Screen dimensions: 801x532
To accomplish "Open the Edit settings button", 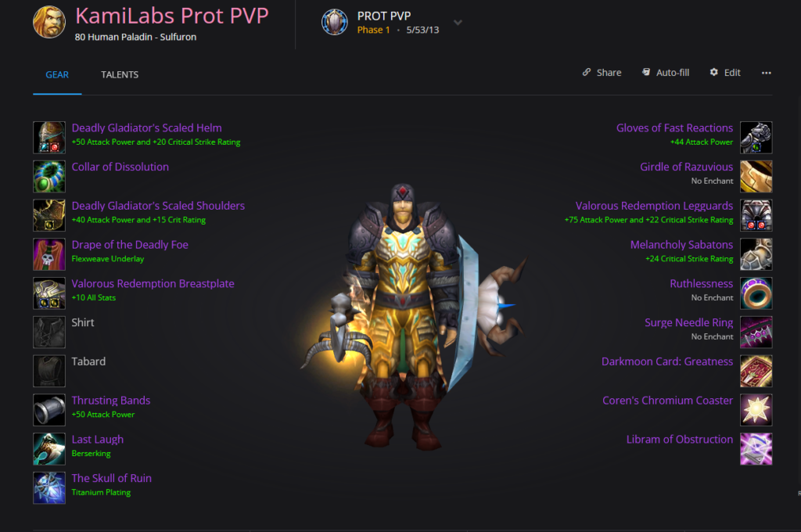I will coord(725,73).
